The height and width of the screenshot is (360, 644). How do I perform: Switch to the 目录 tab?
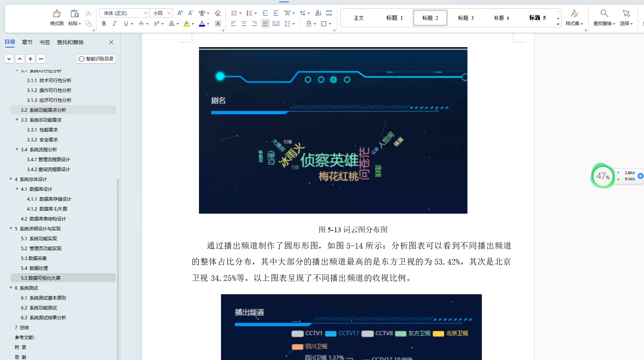(x=10, y=42)
